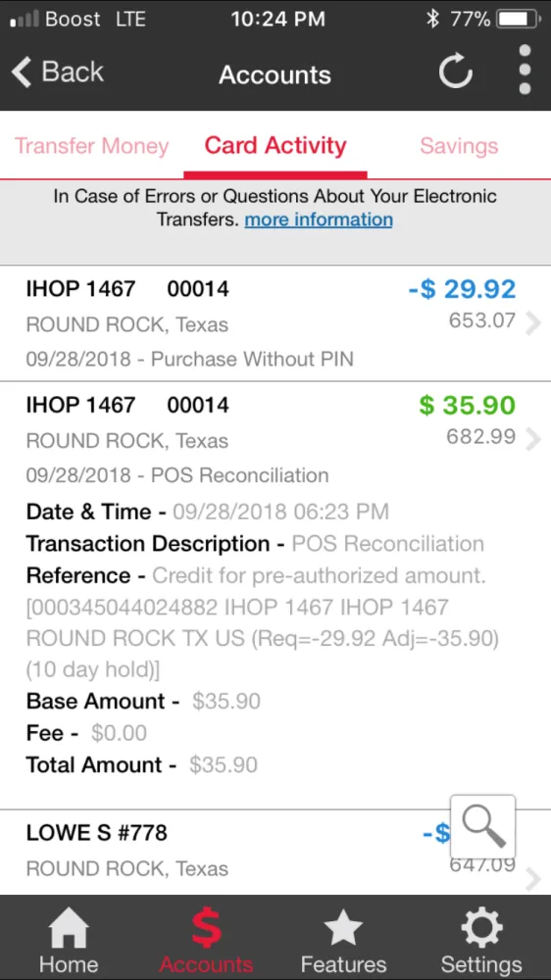Expand the -$29.92 IHOP purchase chevron
The width and height of the screenshot is (551, 980).
(532, 323)
